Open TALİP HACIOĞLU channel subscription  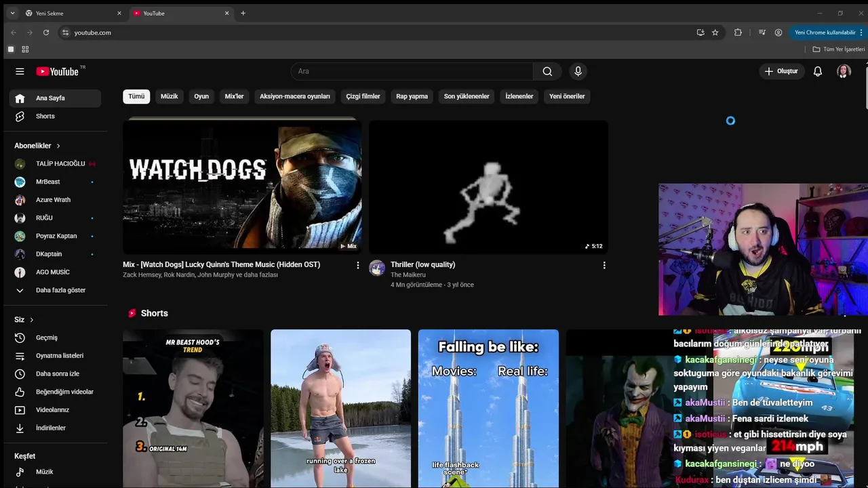click(56, 163)
